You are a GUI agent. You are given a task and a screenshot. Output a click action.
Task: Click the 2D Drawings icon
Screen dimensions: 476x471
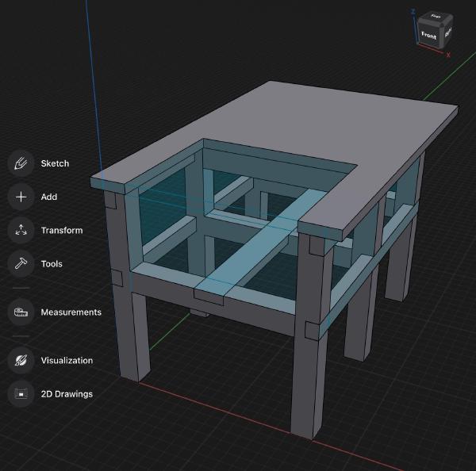(21, 393)
